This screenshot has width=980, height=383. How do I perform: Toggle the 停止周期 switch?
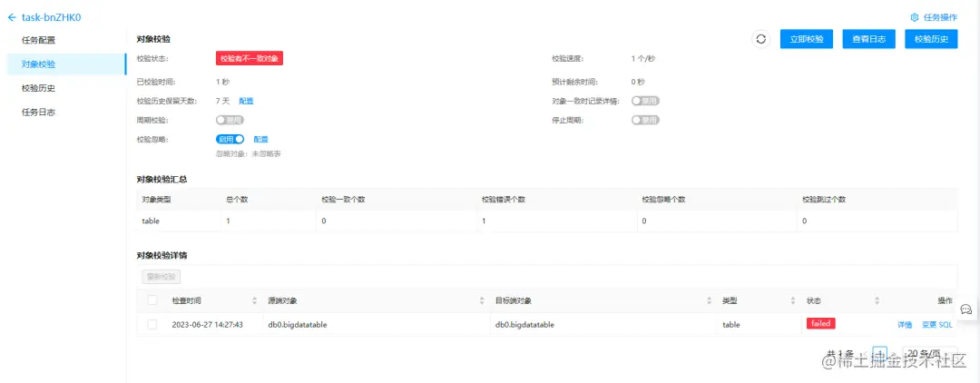(x=645, y=120)
